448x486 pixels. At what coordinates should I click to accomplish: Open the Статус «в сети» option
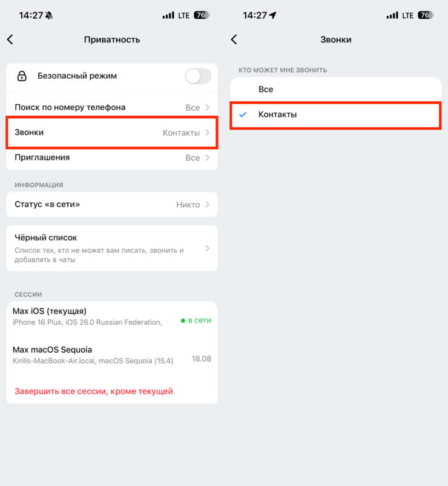tap(111, 205)
